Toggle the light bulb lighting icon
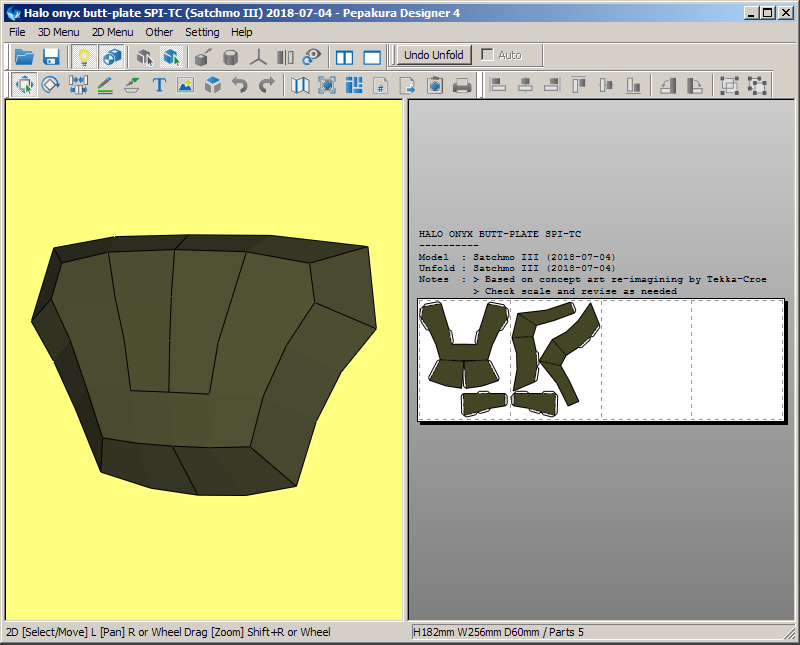The height and width of the screenshot is (645, 800). [x=84, y=57]
